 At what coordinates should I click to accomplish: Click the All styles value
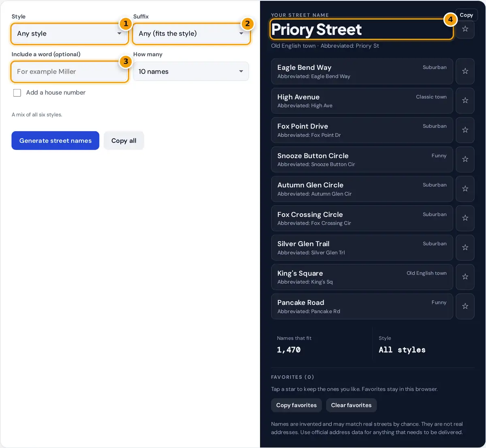click(x=402, y=350)
